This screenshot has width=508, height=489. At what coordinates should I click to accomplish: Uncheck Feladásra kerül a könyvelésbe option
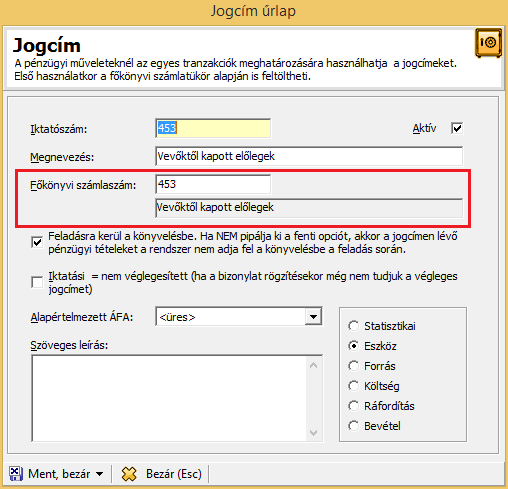pyautogui.click(x=37, y=242)
